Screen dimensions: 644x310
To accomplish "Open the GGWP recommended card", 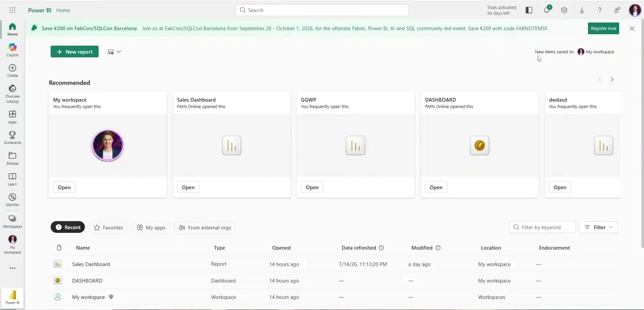I will 312,187.
